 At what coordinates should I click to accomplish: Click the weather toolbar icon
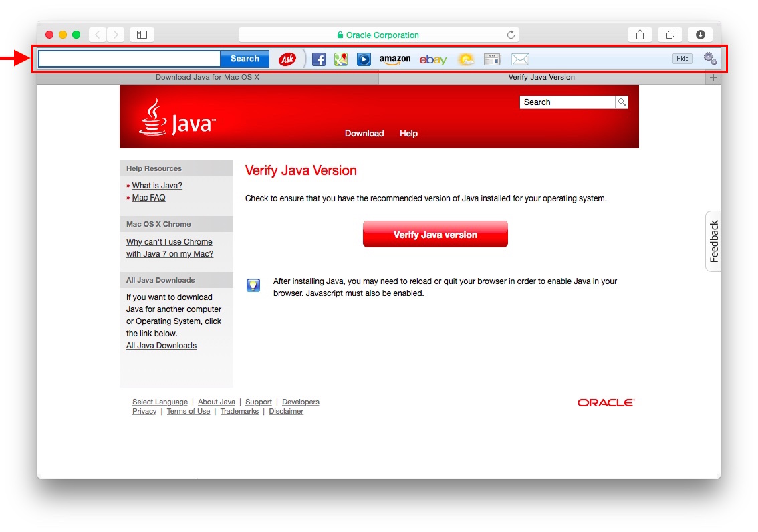466,59
